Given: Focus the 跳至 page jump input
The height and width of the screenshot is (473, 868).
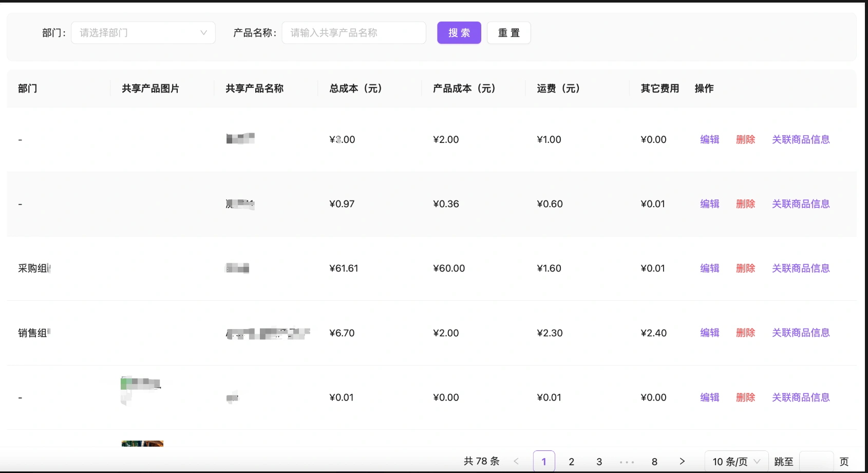Looking at the screenshot, I should point(817,462).
